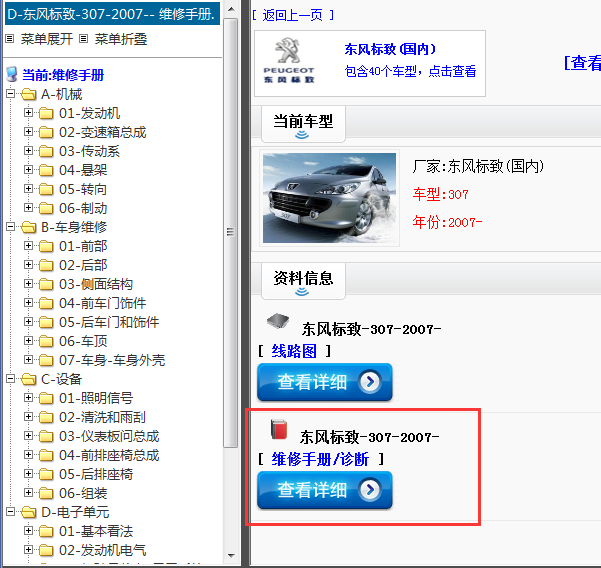Image resolution: width=601 pixels, height=568 pixels.
Task: Collapse the B-车身维修 tree node
Action: (x=11, y=227)
